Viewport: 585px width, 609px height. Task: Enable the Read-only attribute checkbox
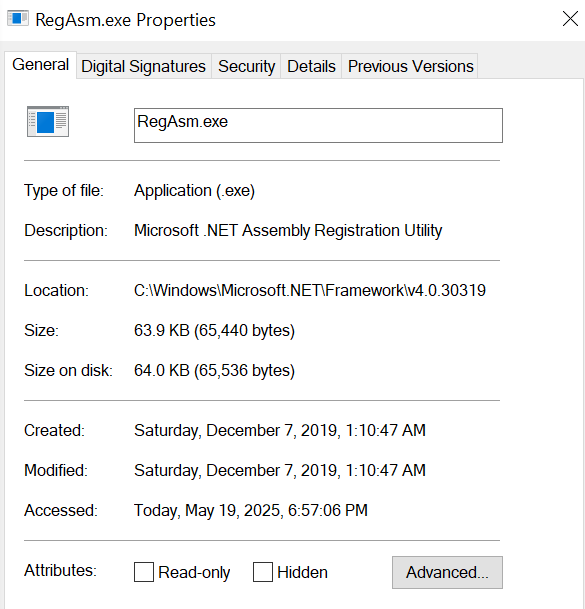click(x=144, y=572)
